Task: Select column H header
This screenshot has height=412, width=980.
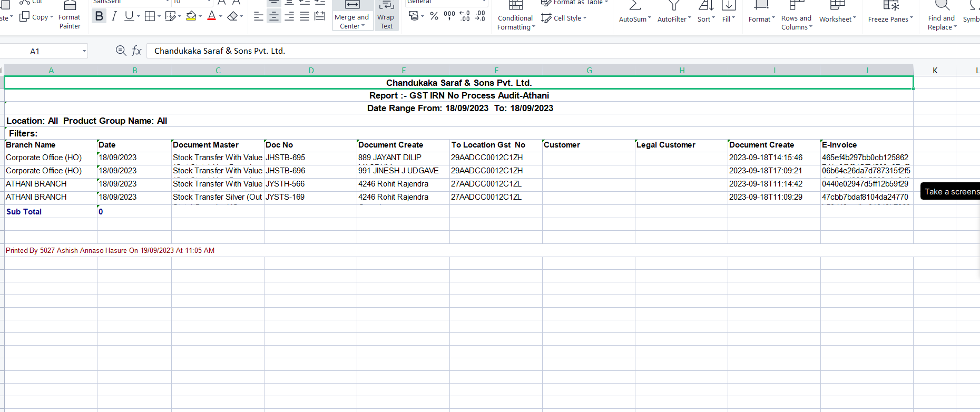Action: 682,70
